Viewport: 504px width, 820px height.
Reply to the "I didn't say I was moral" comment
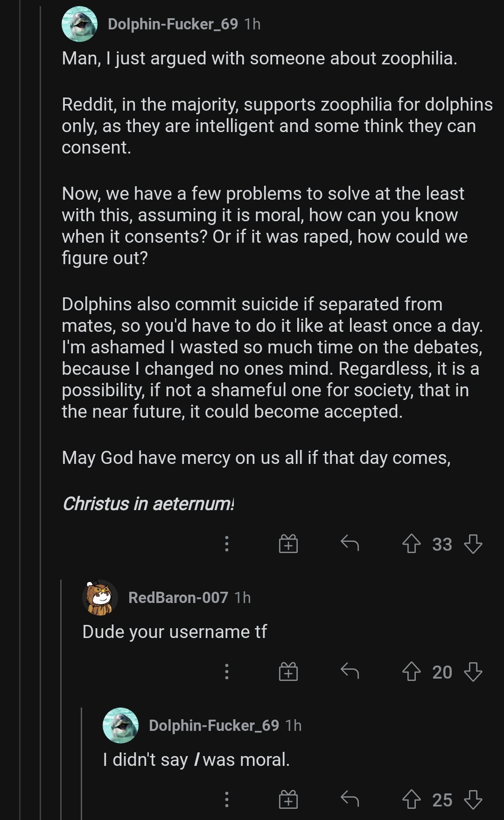[x=350, y=799]
